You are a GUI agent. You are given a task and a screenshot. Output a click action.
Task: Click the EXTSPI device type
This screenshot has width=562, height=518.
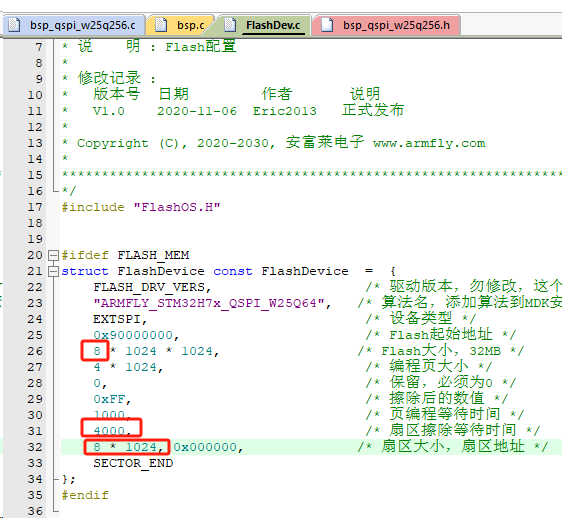117,319
